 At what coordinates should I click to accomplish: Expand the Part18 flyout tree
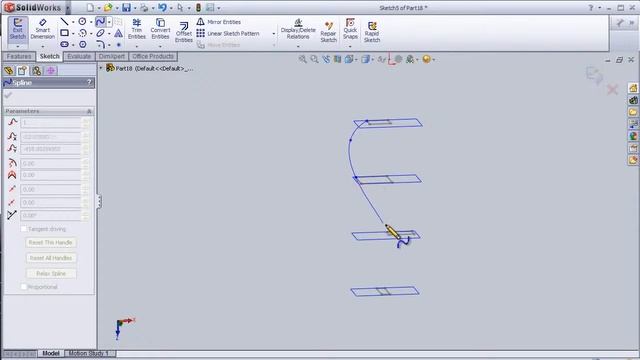(101, 68)
